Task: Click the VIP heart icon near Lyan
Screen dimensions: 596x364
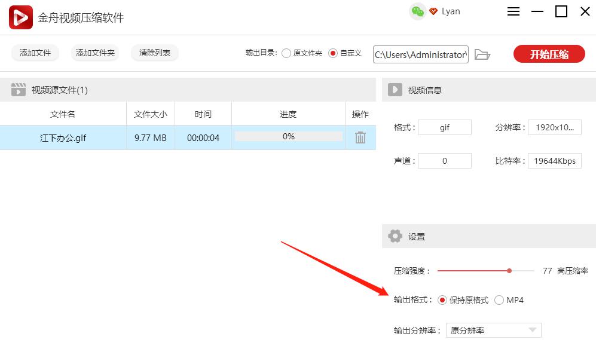Action: (432, 11)
